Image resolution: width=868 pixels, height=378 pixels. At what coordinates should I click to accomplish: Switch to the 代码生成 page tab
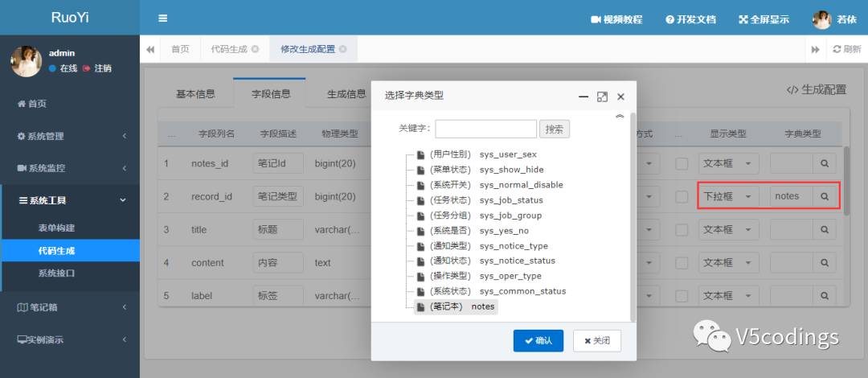click(228, 49)
